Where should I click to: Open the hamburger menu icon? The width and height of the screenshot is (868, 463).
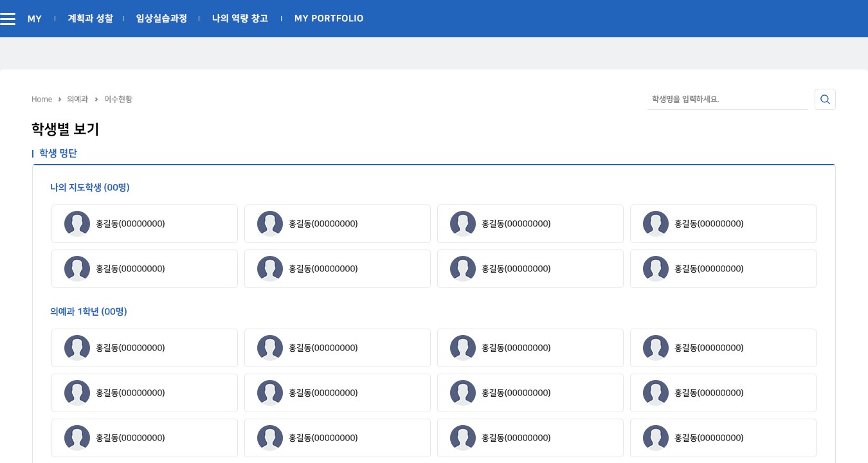tap(8, 19)
